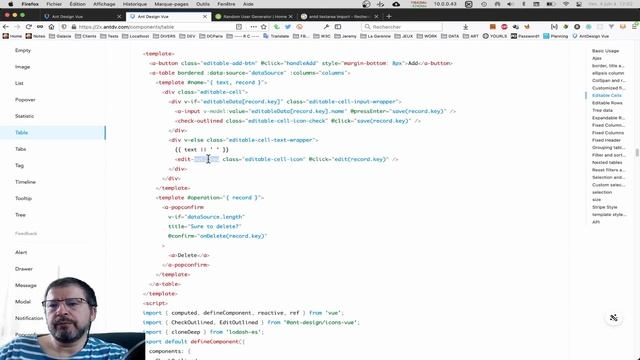Open the Marque-pages menu

click(x=171, y=4)
